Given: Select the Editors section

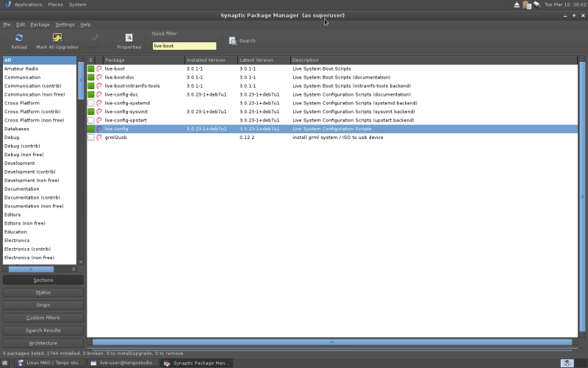Looking at the screenshot, I should pos(40,215).
